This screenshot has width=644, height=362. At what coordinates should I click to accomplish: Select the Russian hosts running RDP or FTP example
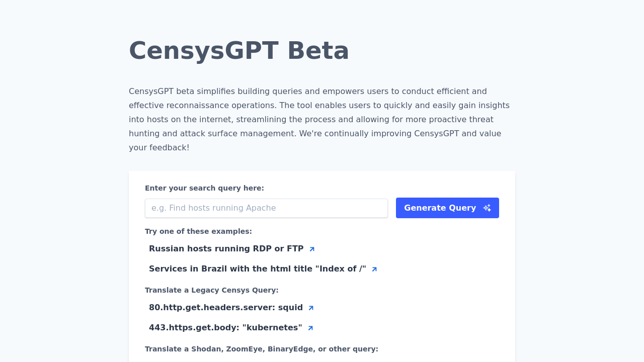(x=226, y=248)
